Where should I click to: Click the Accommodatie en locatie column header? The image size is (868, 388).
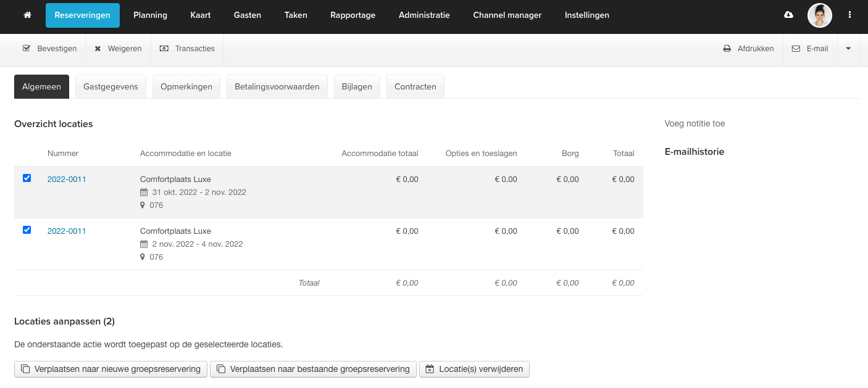tap(186, 154)
